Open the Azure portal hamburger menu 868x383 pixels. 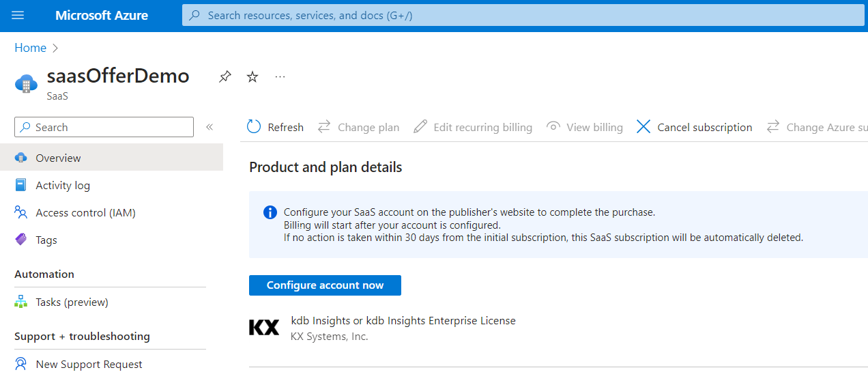(18, 15)
